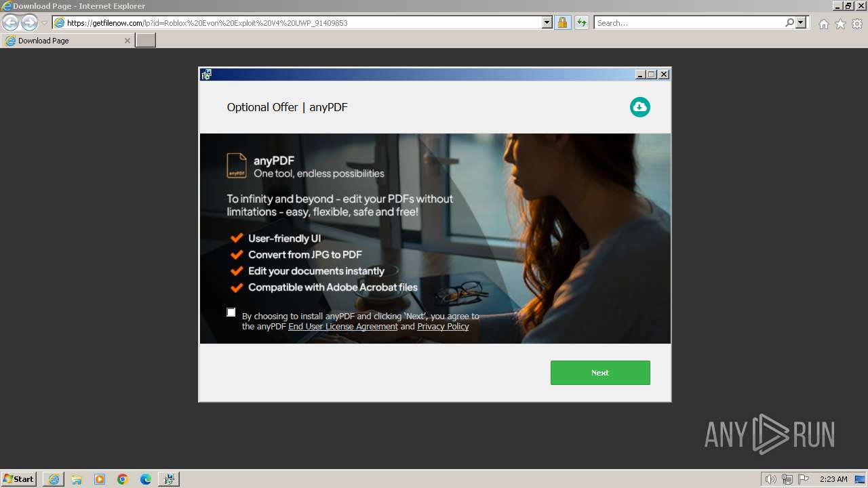The height and width of the screenshot is (488, 868).
Task: Click the teal cloud download icon
Action: (639, 107)
